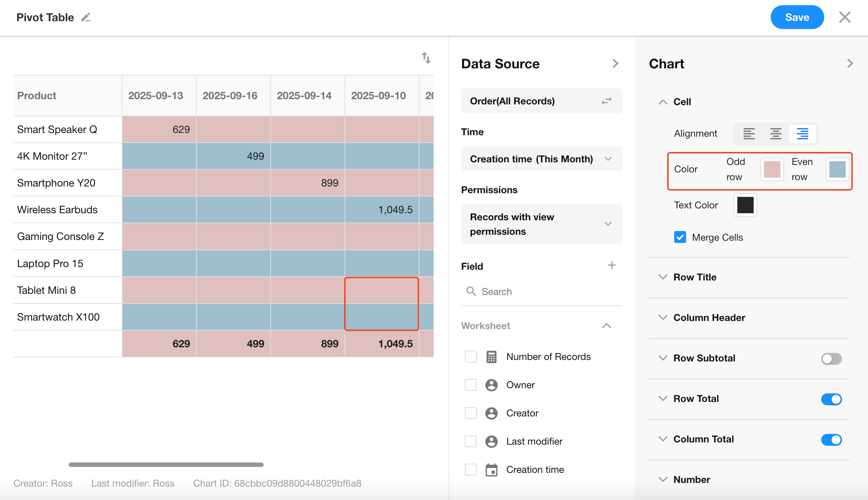This screenshot has height=500, width=868.
Task: Check the Number of Records field
Action: point(470,357)
